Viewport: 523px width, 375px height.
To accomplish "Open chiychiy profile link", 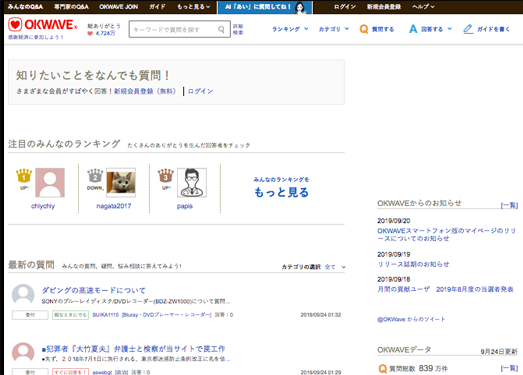I will (x=43, y=206).
